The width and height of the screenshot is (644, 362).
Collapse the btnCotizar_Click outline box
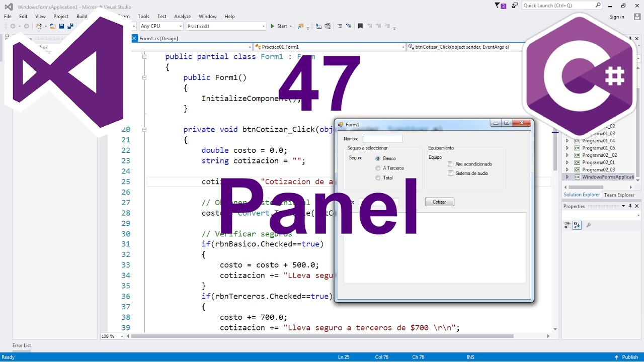point(144,129)
